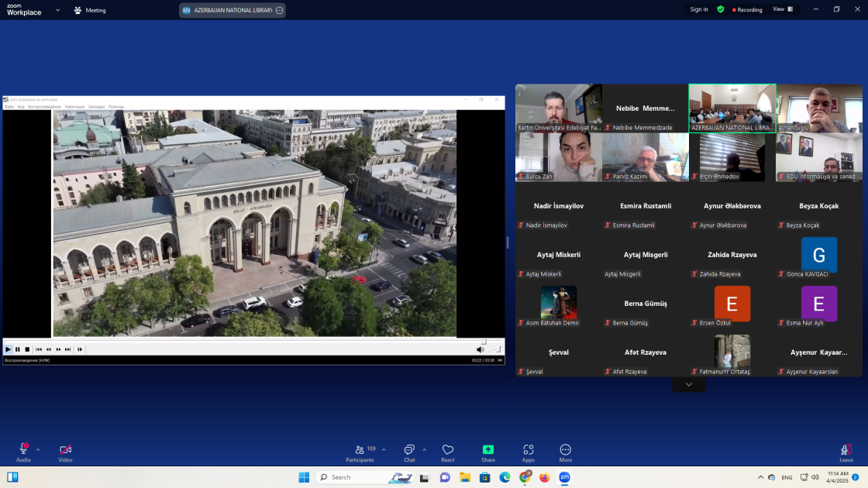Click the Leave meeting icon
868x488 pixels.
tap(846, 453)
